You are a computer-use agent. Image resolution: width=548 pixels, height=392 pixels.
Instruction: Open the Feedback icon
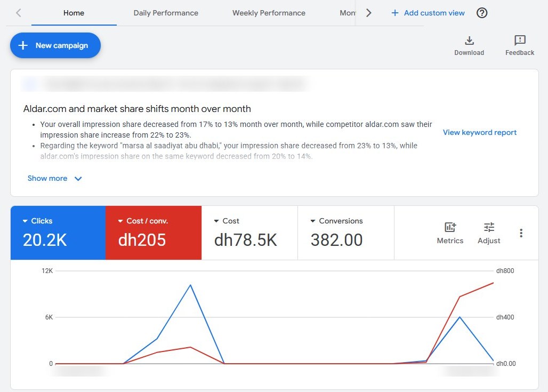tap(520, 41)
